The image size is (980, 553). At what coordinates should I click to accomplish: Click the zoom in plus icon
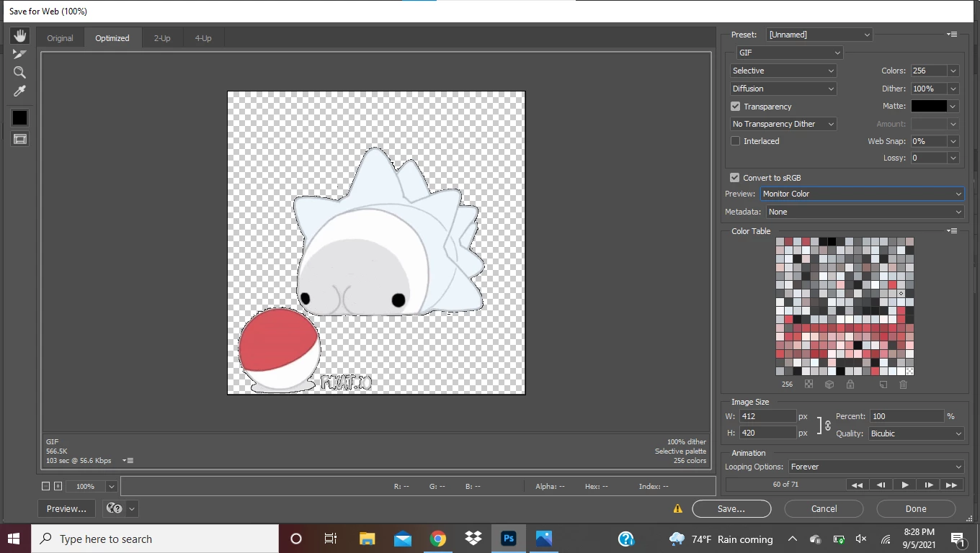(58, 486)
